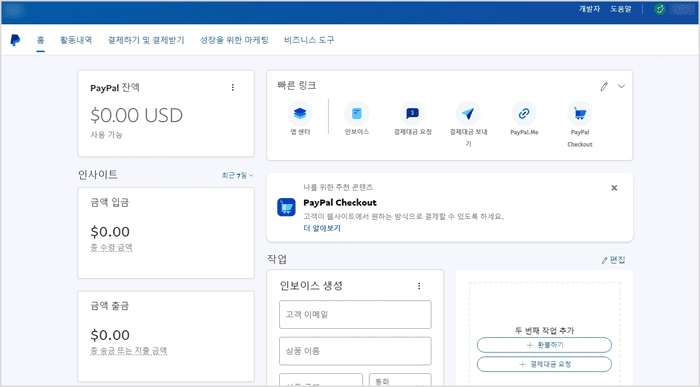Viewport: 700px width, 387px height.
Task: Open the PayPal Checkout cart quick link
Action: 580,113
